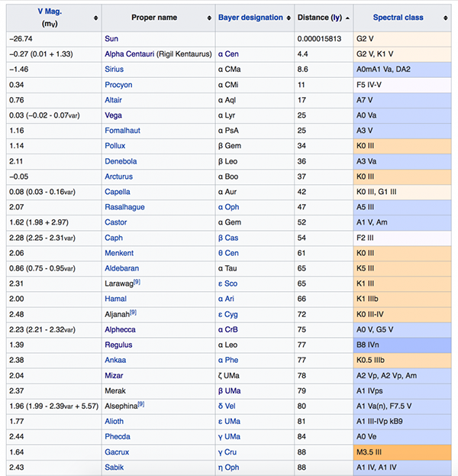Open the Spectral class header link
Viewport: 458px width, 476px height.
pos(398,18)
